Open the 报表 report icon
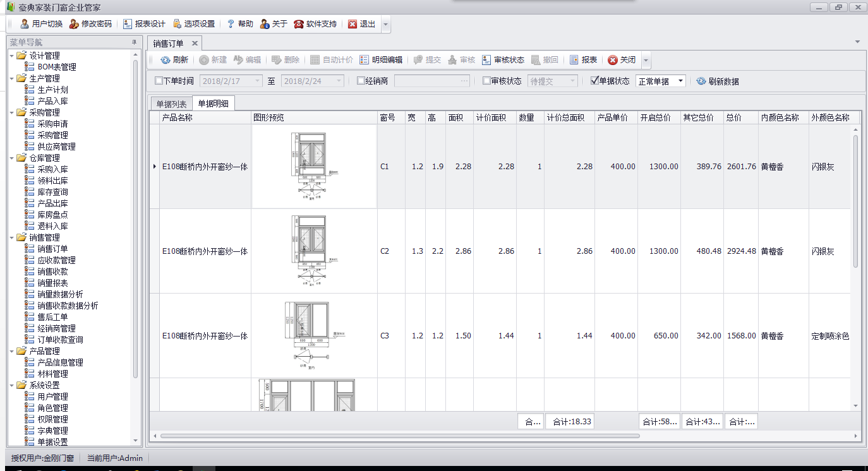Image resolution: width=868 pixels, height=471 pixels. pos(574,60)
